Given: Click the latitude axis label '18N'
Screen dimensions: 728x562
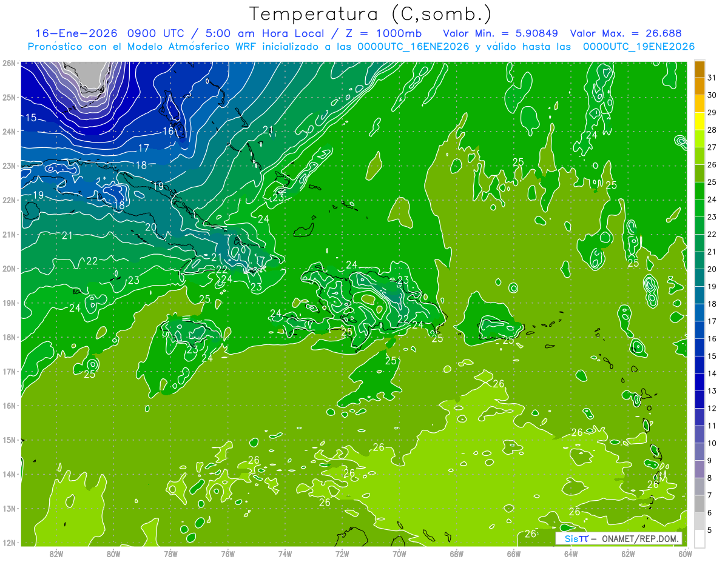Looking at the screenshot, I should tap(8, 336).
